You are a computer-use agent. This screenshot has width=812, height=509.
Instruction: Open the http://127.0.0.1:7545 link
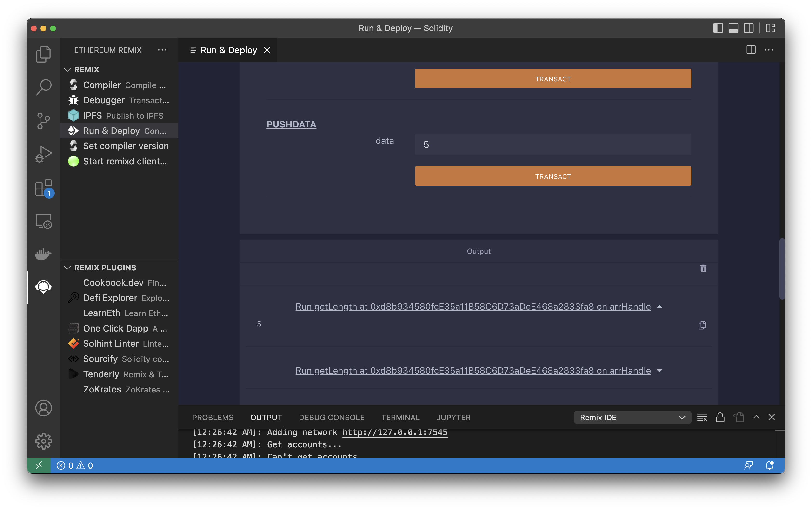coord(395,432)
